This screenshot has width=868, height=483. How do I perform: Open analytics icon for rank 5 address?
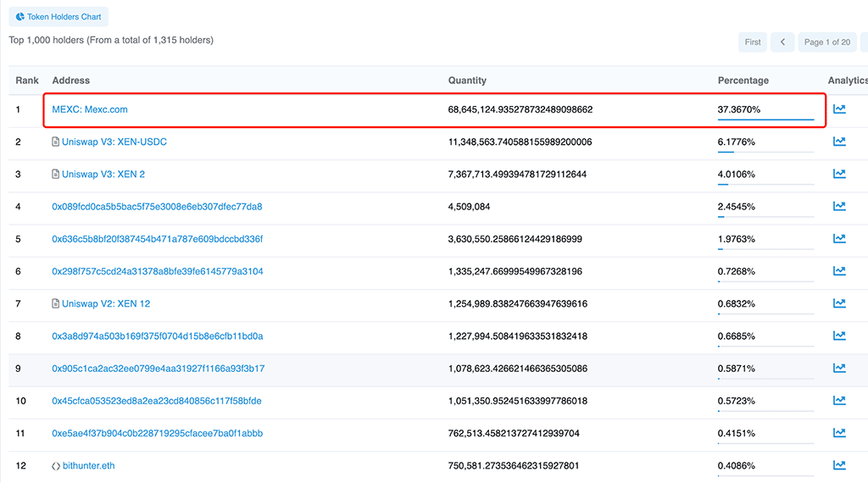pyautogui.click(x=839, y=238)
